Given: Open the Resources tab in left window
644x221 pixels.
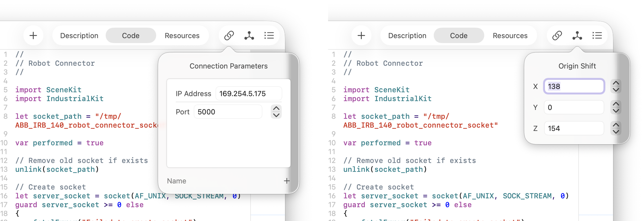Looking at the screenshot, I should [182, 36].
